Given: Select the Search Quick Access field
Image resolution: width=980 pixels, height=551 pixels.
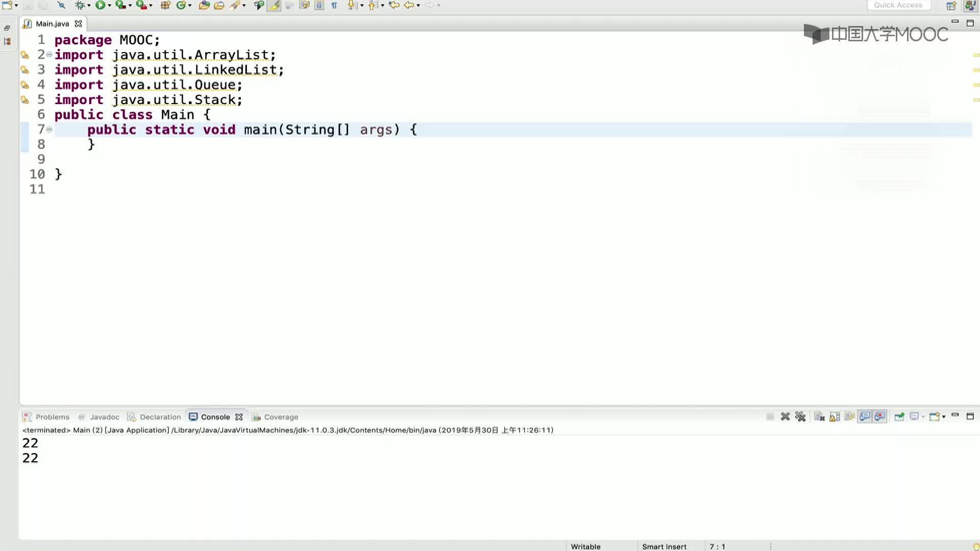Looking at the screenshot, I should tap(898, 6).
